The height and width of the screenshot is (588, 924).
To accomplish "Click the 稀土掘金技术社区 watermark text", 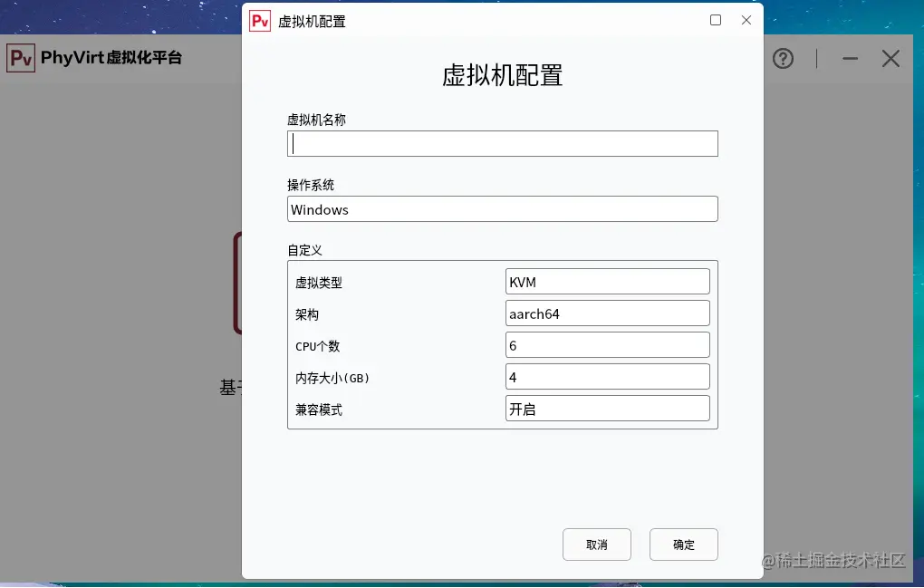I will [834, 562].
